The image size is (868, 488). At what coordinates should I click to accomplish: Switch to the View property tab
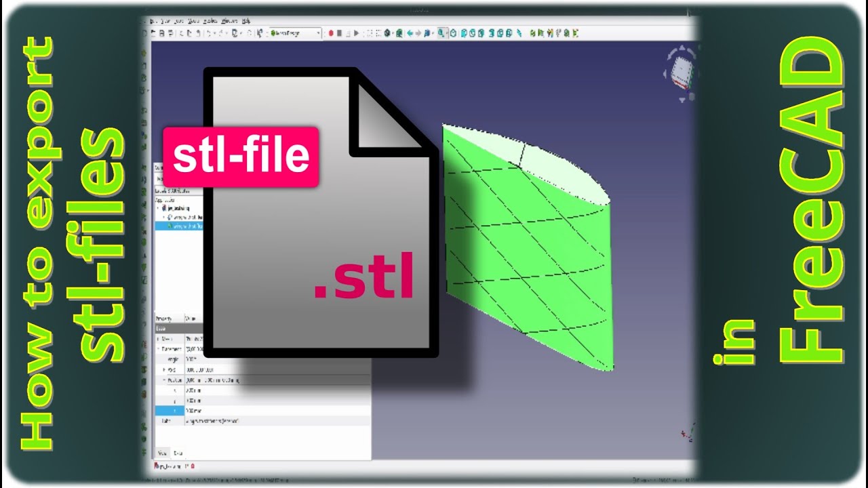pos(162,453)
